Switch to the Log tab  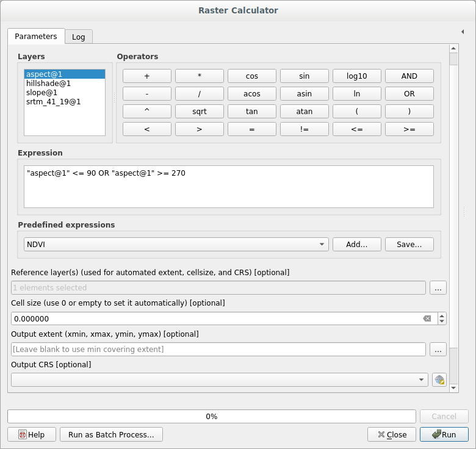(x=78, y=37)
